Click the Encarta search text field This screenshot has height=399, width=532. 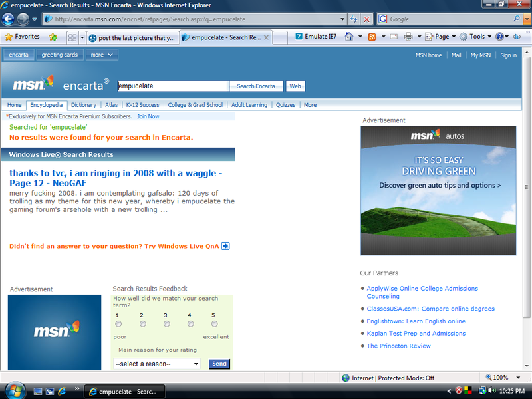[173, 86]
